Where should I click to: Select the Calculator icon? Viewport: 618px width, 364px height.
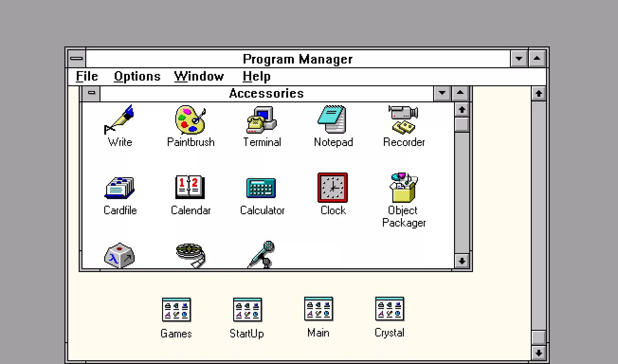pyautogui.click(x=262, y=188)
